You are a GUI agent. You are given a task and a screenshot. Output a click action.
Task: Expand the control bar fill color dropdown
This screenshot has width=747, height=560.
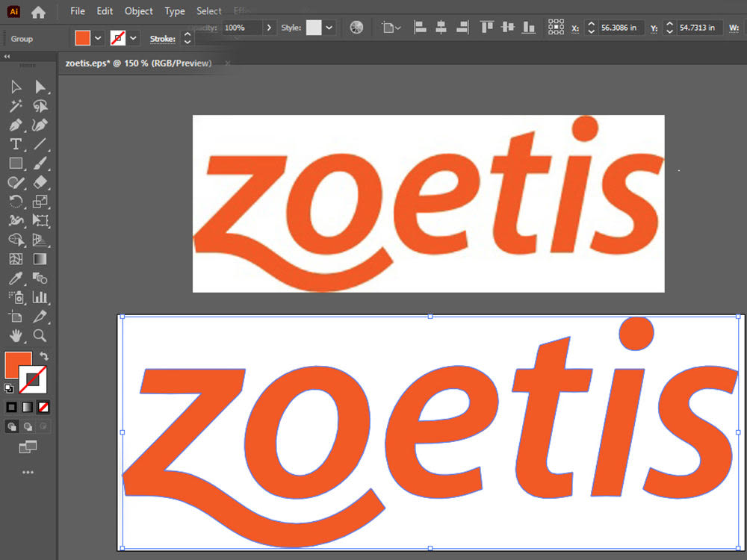coord(98,38)
